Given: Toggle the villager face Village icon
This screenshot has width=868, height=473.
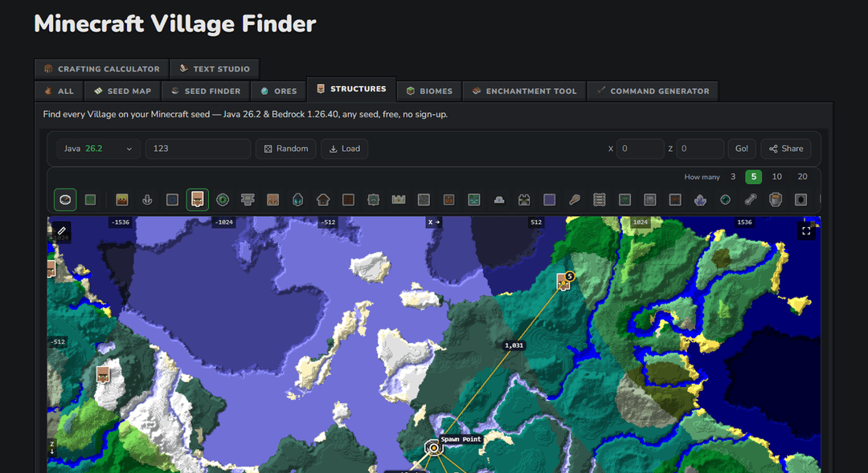Looking at the screenshot, I should point(198,200).
